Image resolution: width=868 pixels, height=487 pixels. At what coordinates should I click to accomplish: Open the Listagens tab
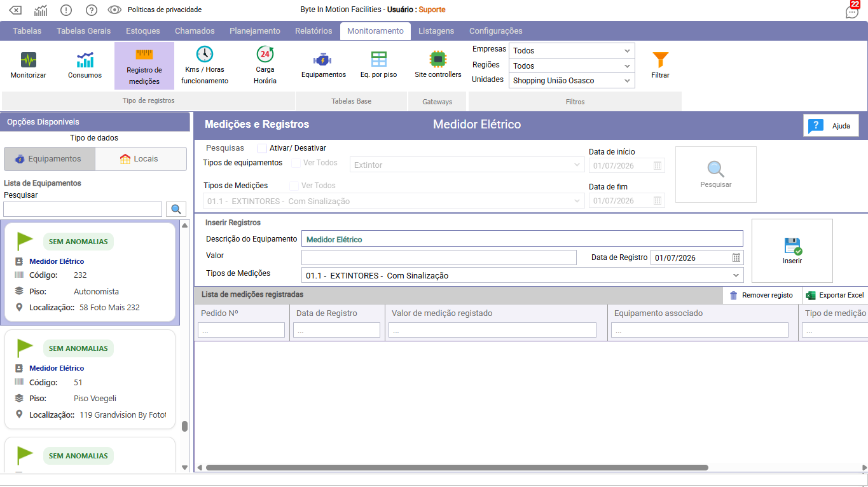point(436,31)
